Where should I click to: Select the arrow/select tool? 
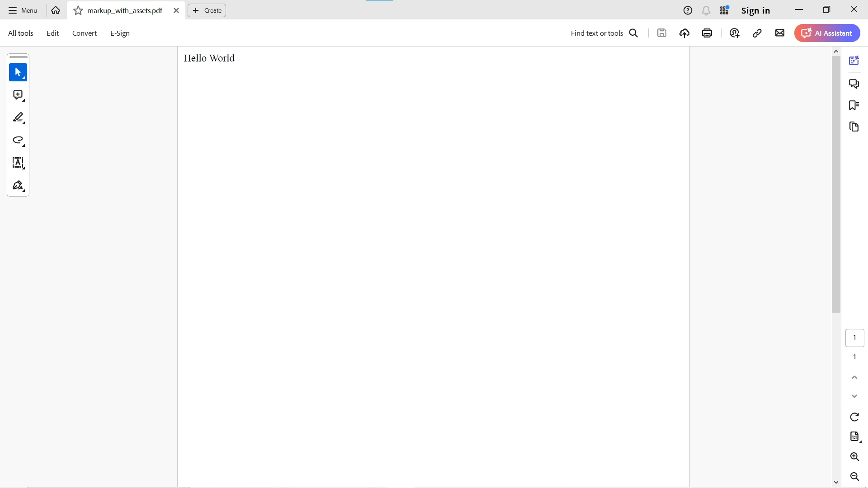click(18, 72)
